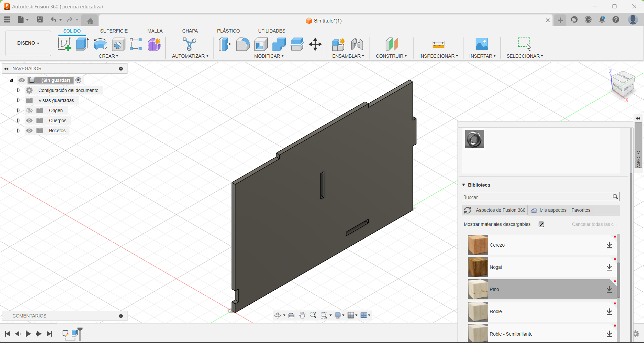Toggle visibility of the root component
Viewport: 644px width, 343px height.
click(22, 80)
